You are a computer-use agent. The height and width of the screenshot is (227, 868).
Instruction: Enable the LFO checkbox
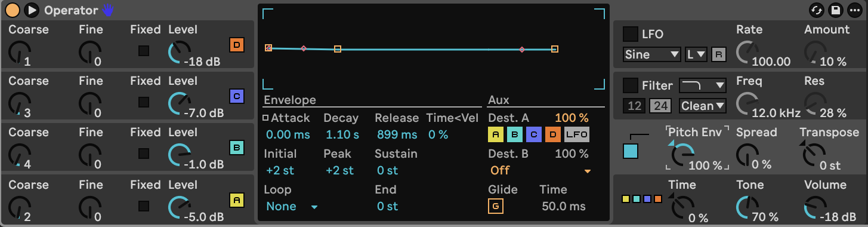click(630, 33)
